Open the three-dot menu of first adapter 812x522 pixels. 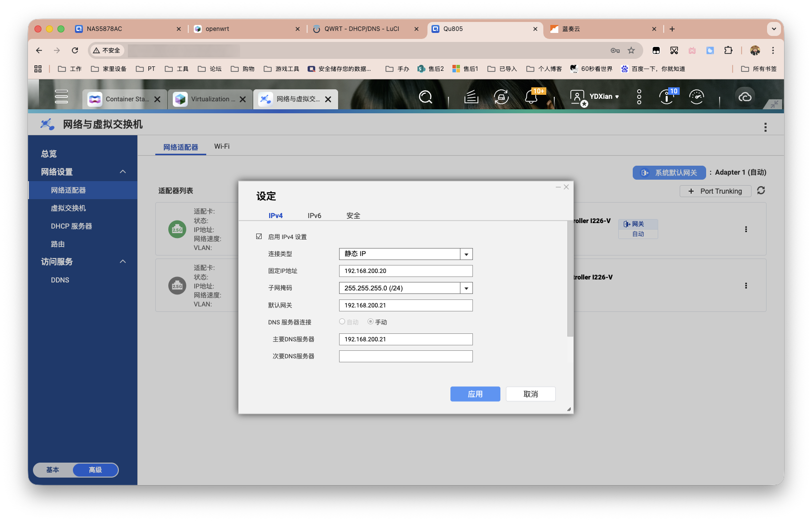[x=746, y=230]
